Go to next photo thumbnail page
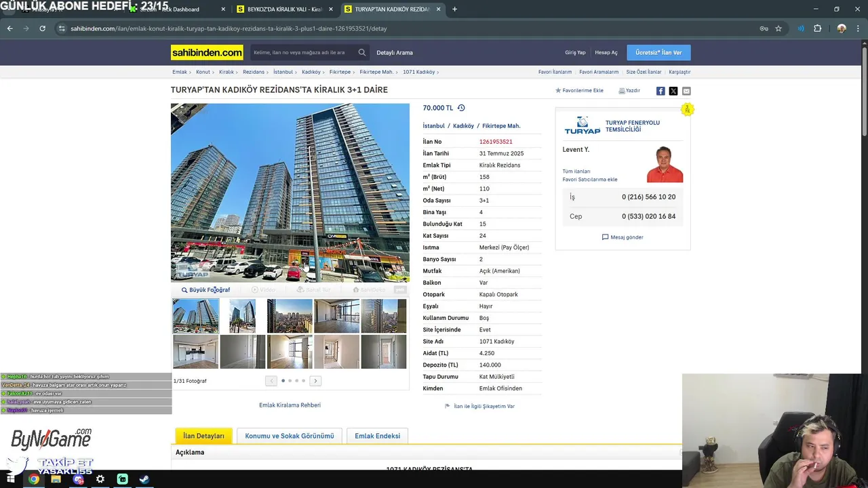Screen dimensions: 868x488 (x=315, y=381)
